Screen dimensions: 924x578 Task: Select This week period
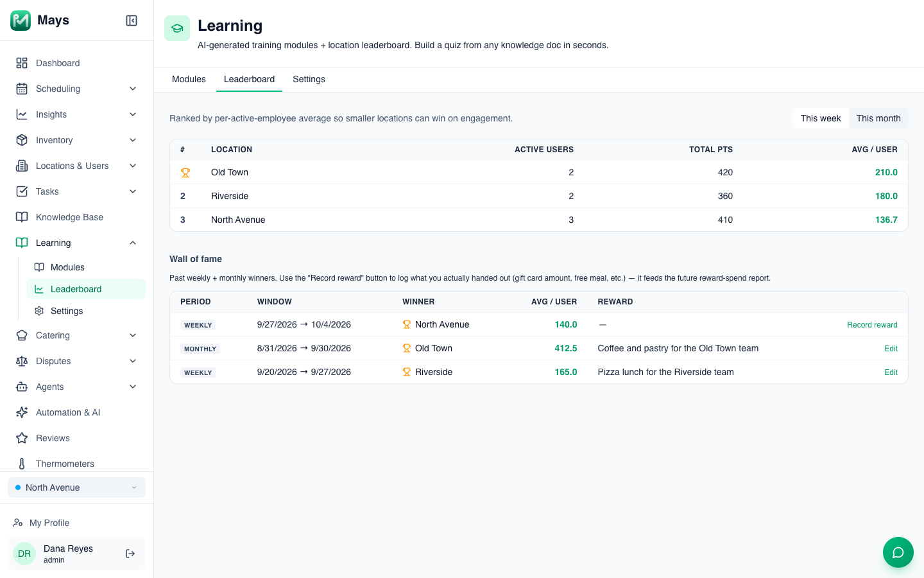tap(821, 118)
